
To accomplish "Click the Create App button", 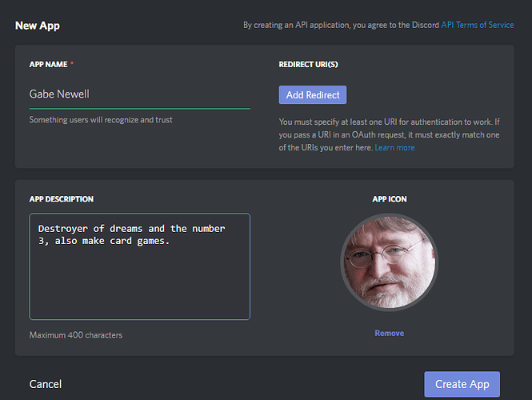I will 462,384.
